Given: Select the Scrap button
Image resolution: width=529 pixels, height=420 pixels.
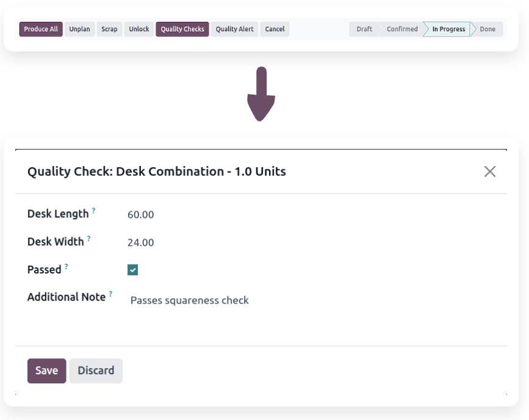Looking at the screenshot, I should pos(109,29).
